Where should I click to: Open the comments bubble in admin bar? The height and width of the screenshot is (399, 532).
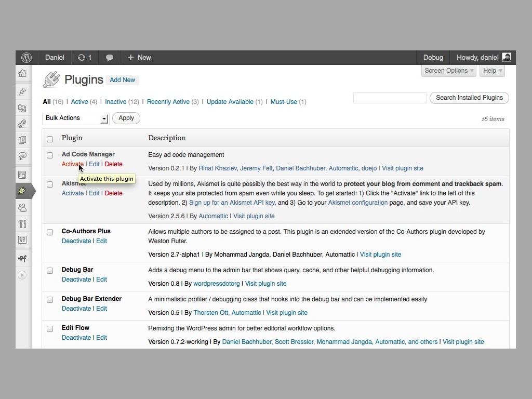pos(109,58)
